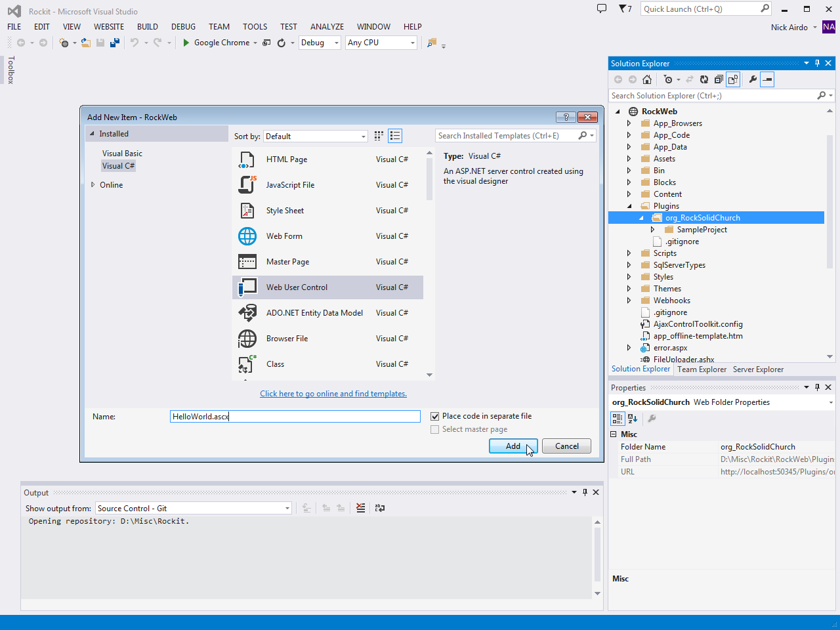Click the Cancel button in dialog
The height and width of the screenshot is (630, 840).
point(567,446)
